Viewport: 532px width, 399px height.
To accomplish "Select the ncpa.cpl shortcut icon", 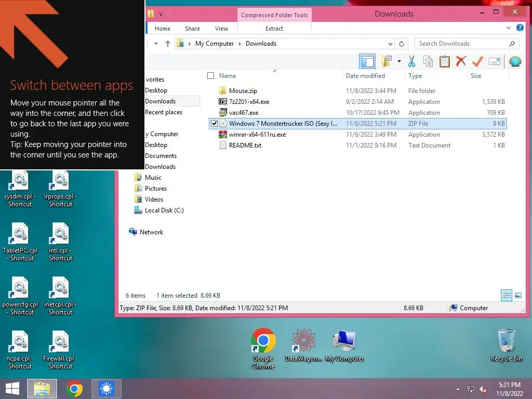I will [20, 350].
